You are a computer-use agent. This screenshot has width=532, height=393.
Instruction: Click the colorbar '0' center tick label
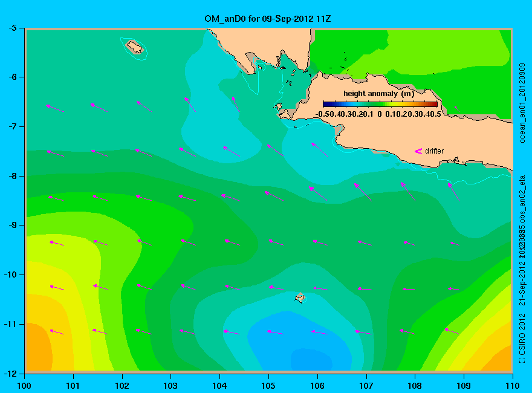[x=379, y=114]
